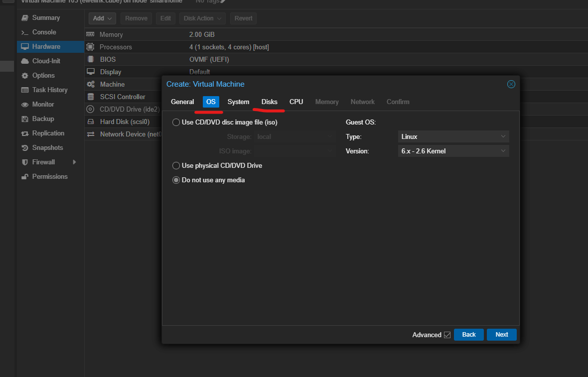Select Use CD/DVD disc image file option

coord(176,123)
